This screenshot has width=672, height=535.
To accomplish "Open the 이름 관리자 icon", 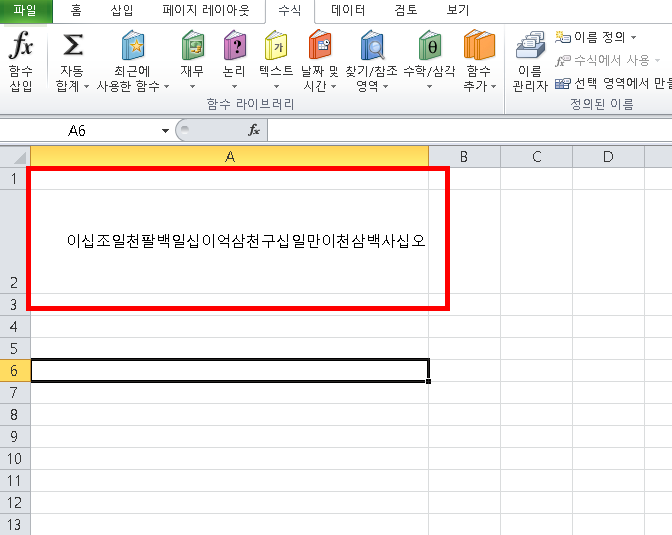I will pyautogui.click(x=530, y=45).
